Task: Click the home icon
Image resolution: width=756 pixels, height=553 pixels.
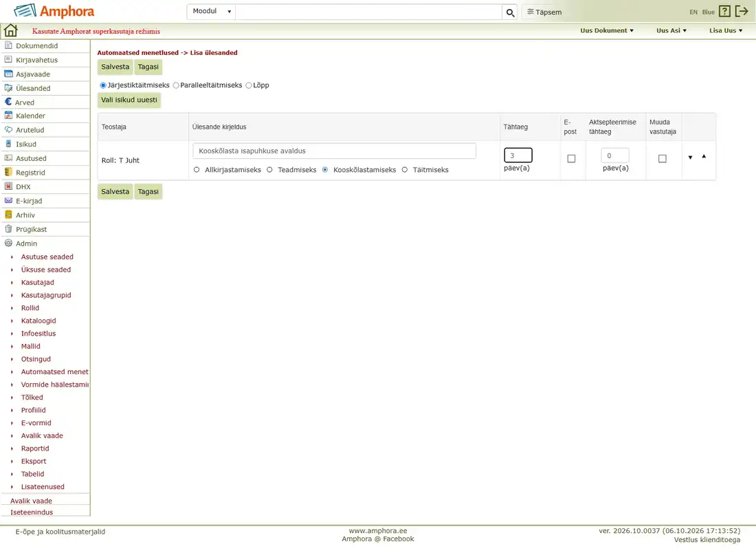Action: [10, 30]
